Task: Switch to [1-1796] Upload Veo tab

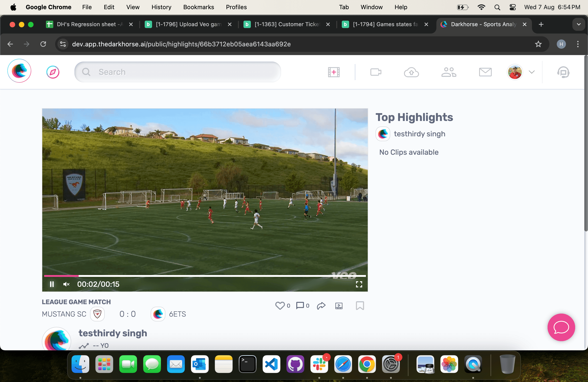Action: click(x=188, y=24)
